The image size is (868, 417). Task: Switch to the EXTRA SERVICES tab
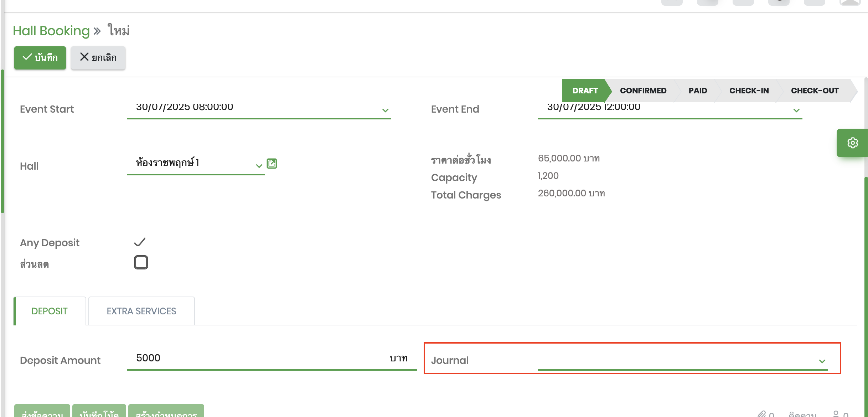[141, 311]
